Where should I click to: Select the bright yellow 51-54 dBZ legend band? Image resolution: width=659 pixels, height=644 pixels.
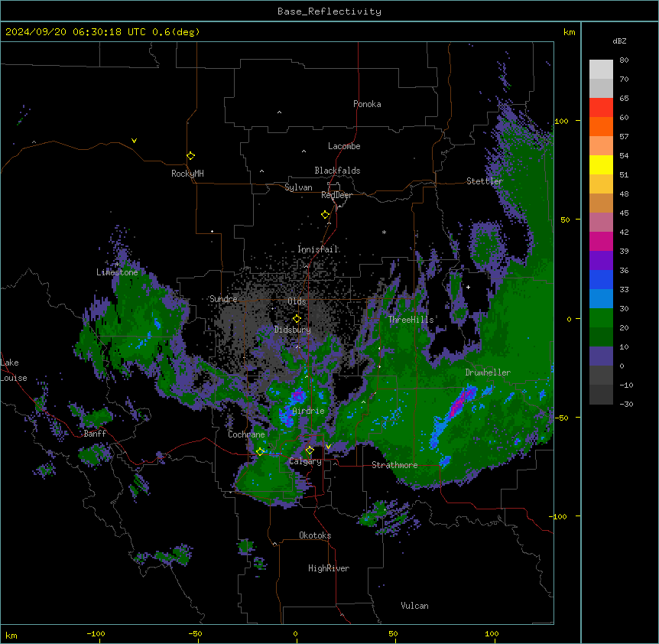tap(601, 165)
